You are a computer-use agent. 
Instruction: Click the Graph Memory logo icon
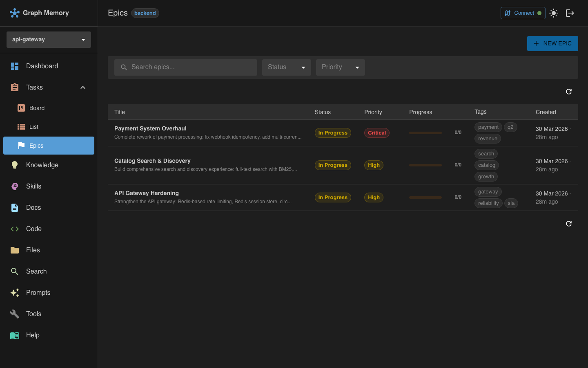click(15, 13)
